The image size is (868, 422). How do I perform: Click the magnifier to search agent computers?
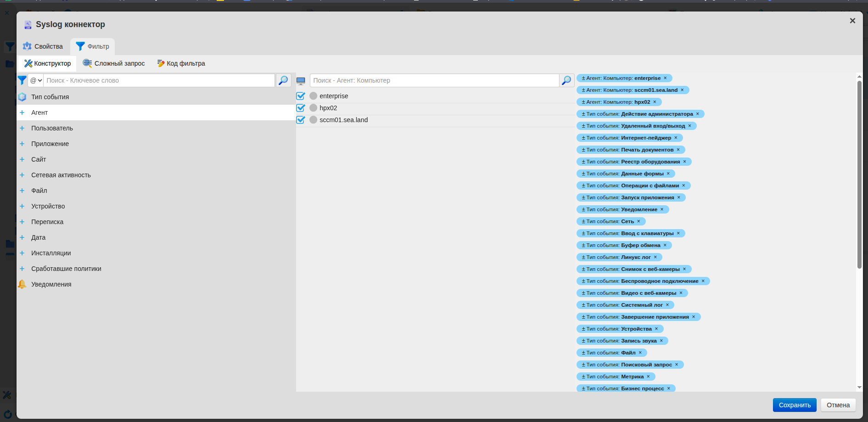tap(566, 80)
